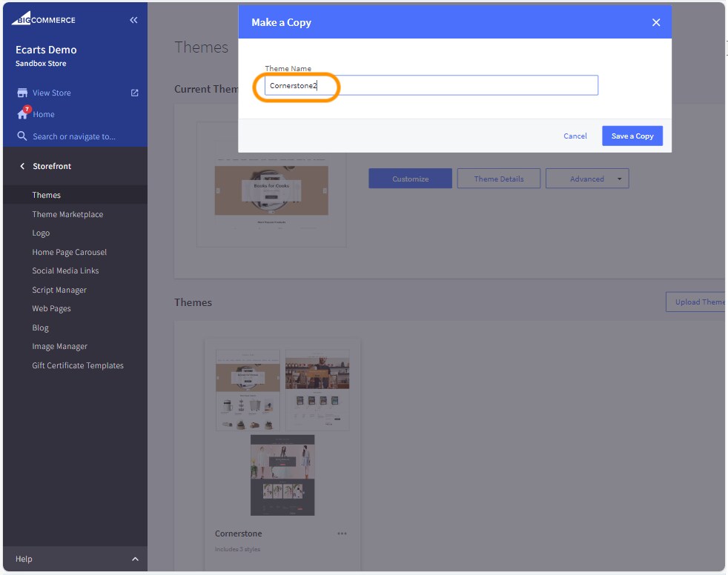This screenshot has width=728, height=575.
Task: Click the View Store storefront icon
Action: point(23,93)
